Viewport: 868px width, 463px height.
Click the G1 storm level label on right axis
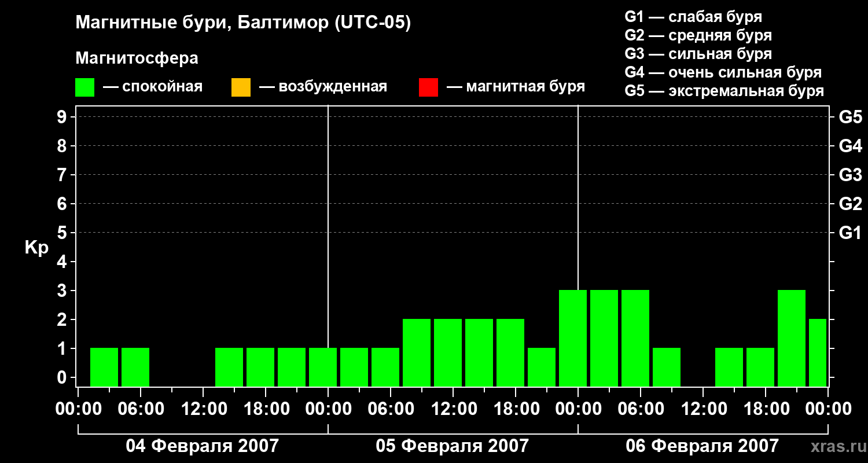tap(850, 233)
